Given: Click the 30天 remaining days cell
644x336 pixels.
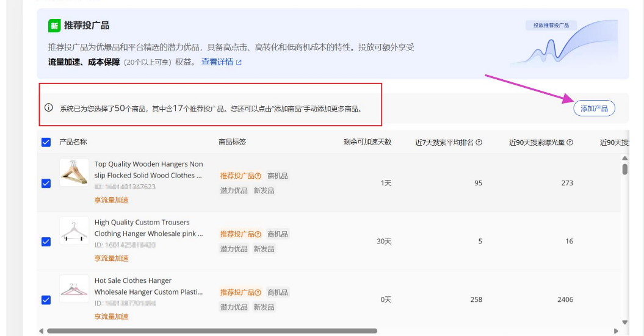Looking at the screenshot, I should click(x=384, y=241).
